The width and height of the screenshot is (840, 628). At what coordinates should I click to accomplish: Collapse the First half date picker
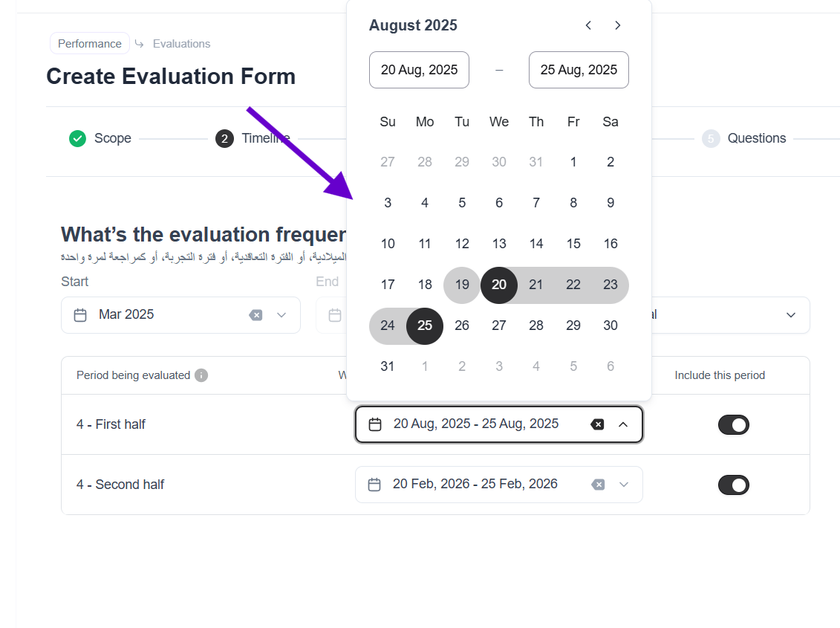coord(623,424)
